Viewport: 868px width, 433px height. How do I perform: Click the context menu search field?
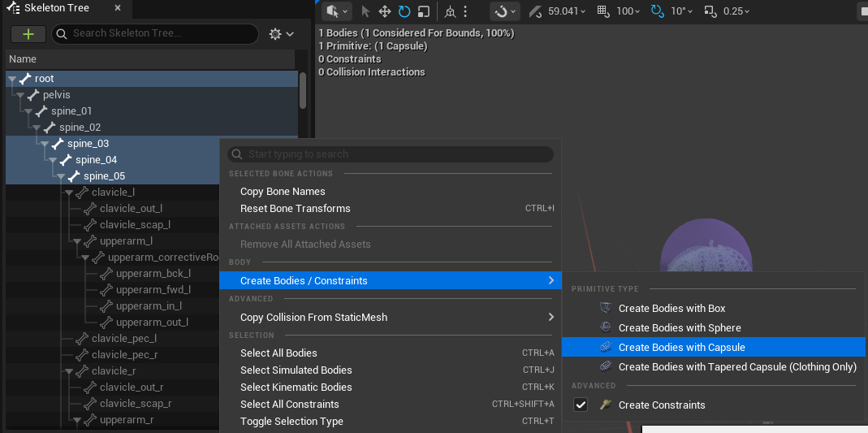[391, 154]
